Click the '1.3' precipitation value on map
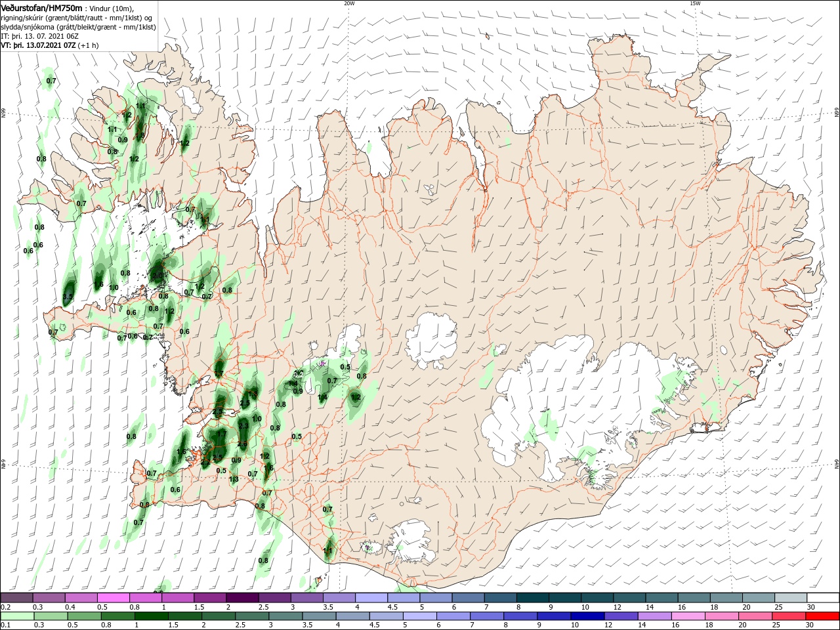This screenshot has width=840, height=630. pyautogui.click(x=234, y=479)
